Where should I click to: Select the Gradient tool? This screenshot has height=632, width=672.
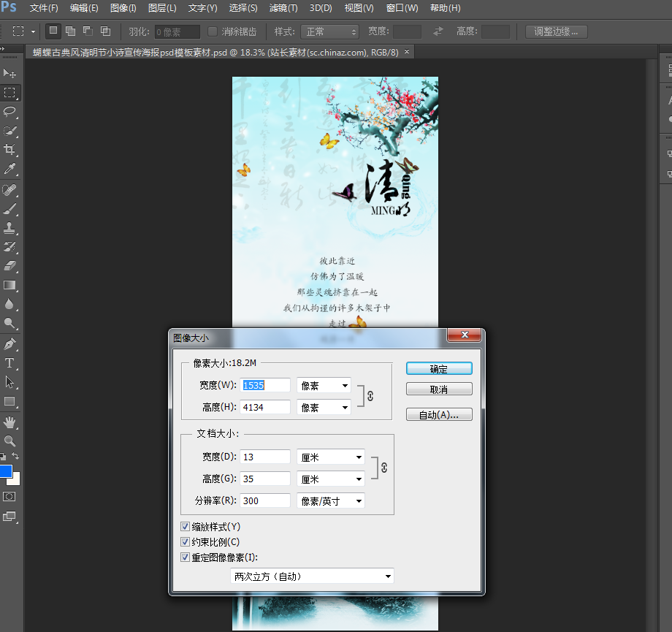[x=9, y=285]
